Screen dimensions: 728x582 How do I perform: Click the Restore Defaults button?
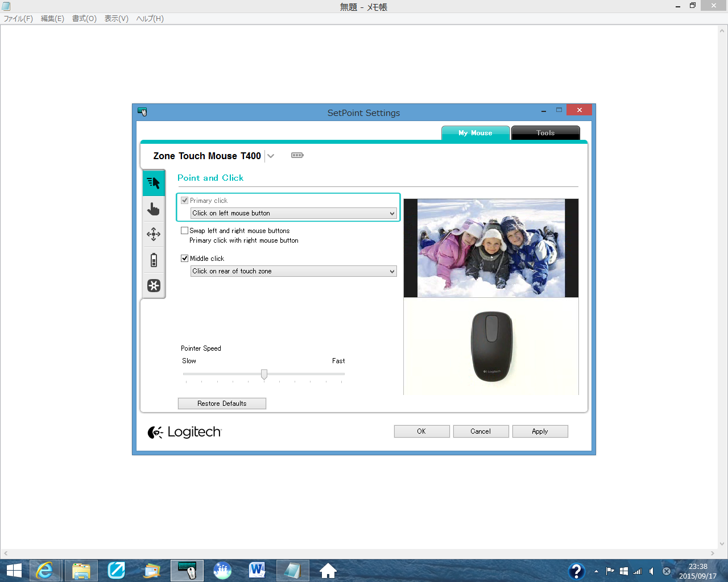[x=222, y=404]
